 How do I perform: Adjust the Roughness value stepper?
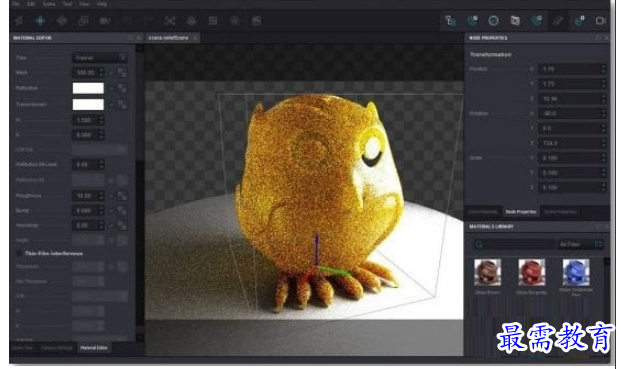point(101,196)
